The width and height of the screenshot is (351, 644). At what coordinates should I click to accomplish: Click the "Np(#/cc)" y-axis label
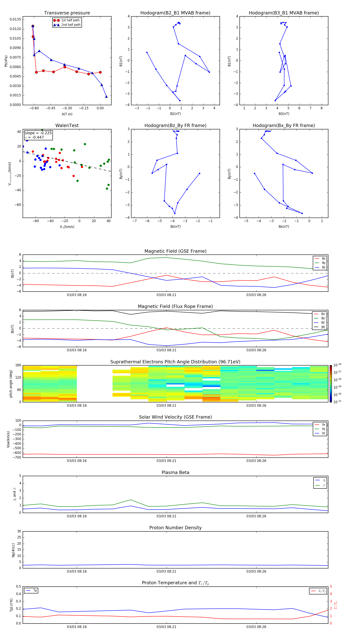coord(13,550)
